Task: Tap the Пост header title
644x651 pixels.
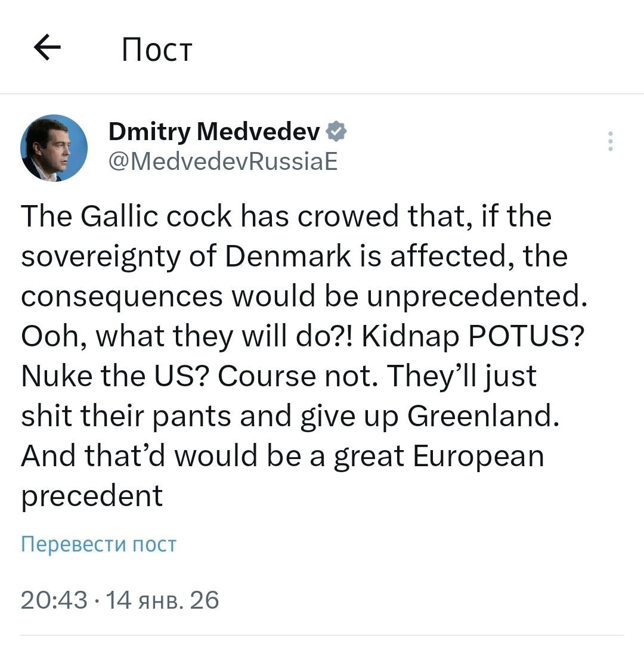Action: point(157,49)
